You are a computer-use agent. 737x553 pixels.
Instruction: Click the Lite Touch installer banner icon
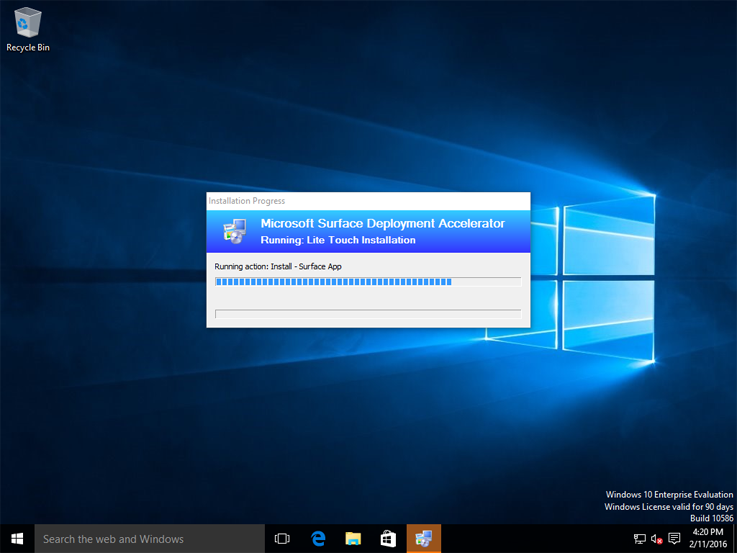click(235, 231)
